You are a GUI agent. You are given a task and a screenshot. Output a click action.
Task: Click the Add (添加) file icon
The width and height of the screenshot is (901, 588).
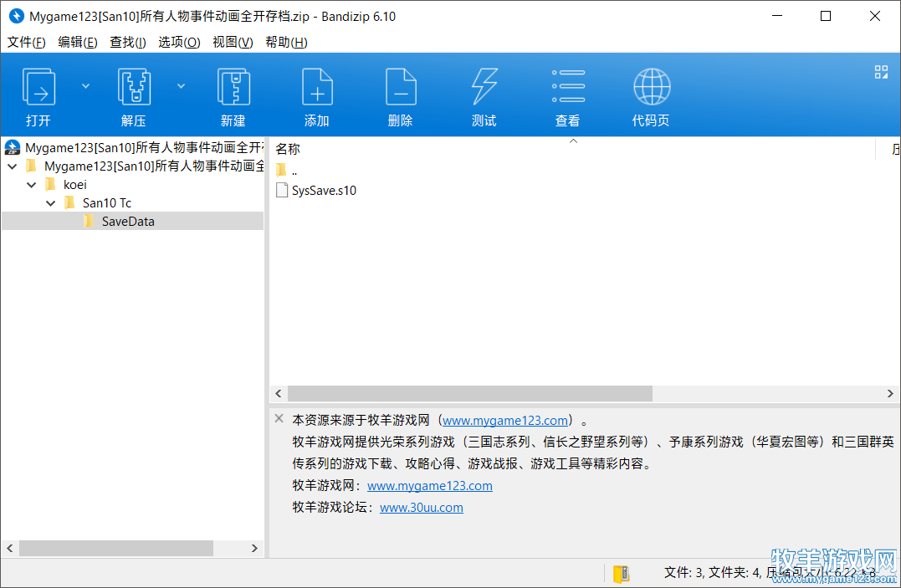coord(317,87)
